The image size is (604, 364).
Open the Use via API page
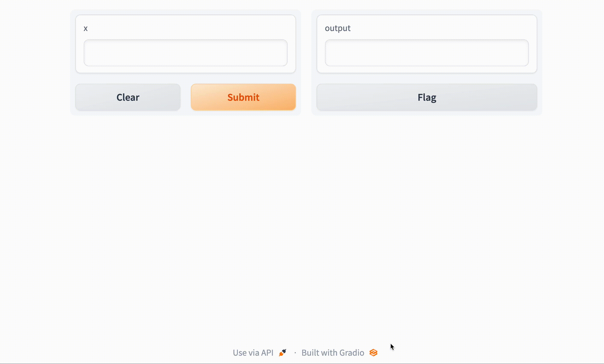pyautogui.click(x=253, y=353)
